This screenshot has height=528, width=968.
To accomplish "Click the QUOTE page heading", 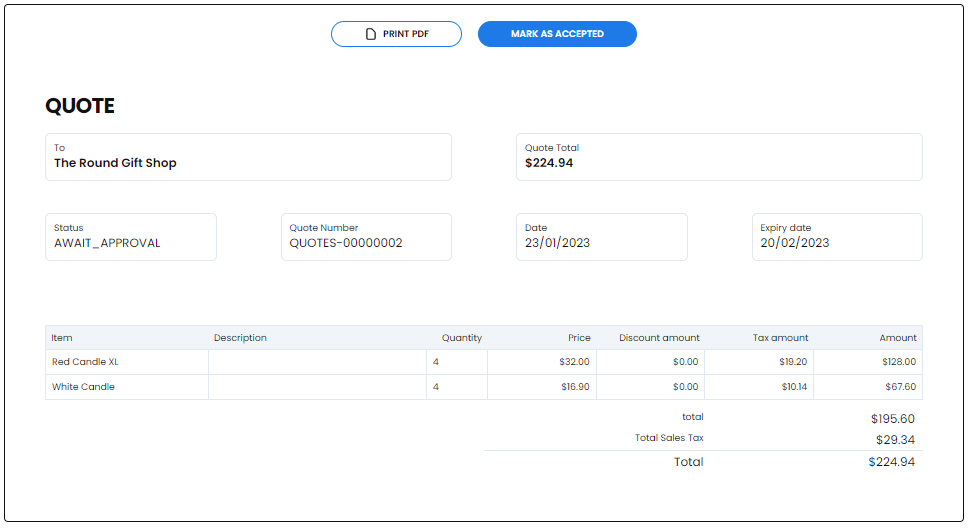I will coord(80,106).
